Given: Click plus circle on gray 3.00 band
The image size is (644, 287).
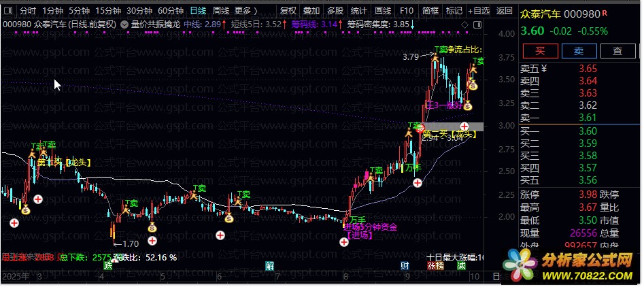Looking at the screenshot, I should pos(464,126).
